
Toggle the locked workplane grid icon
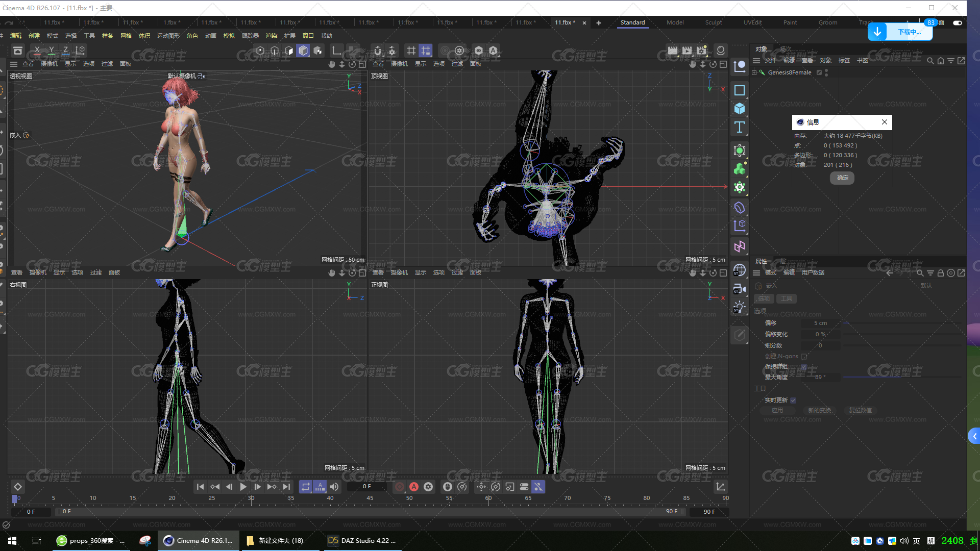click(x=426, y=51)
